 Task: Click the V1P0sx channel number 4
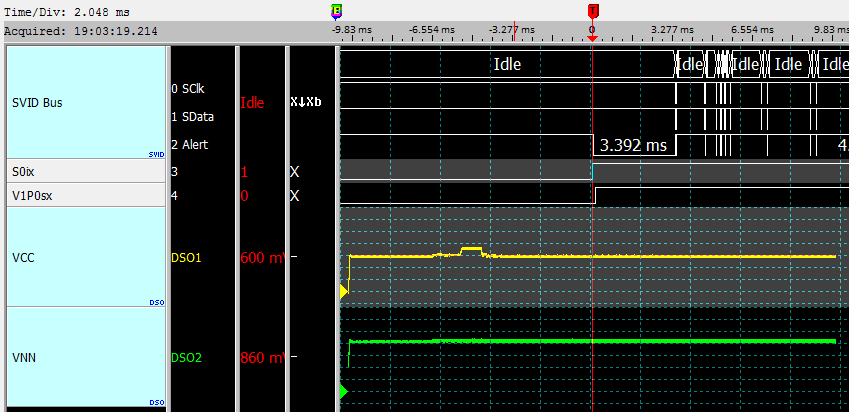tap(174, 195)
